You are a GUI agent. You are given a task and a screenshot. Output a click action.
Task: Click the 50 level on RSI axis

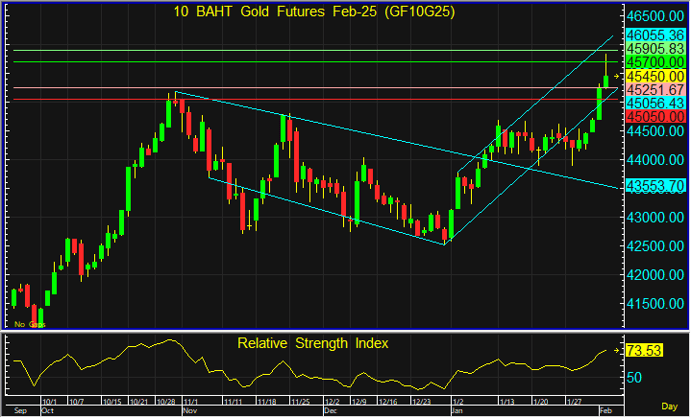click(x=634, y=378)
